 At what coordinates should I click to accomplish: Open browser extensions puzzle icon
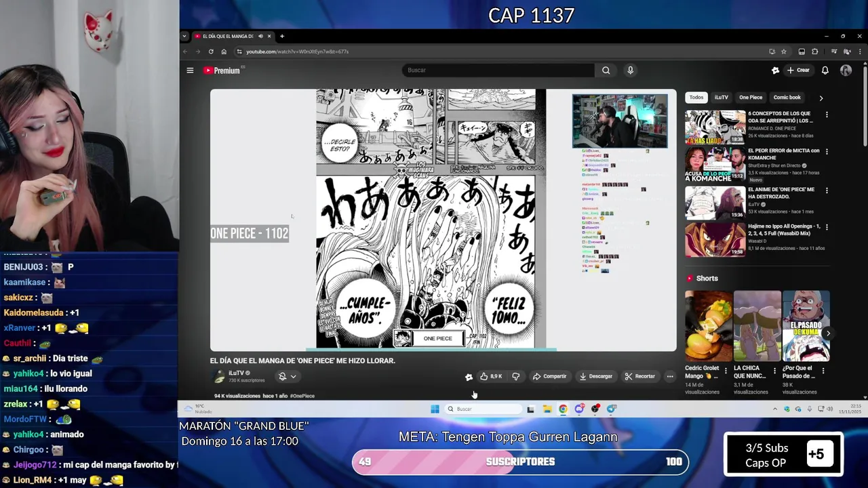pos(815,52)
